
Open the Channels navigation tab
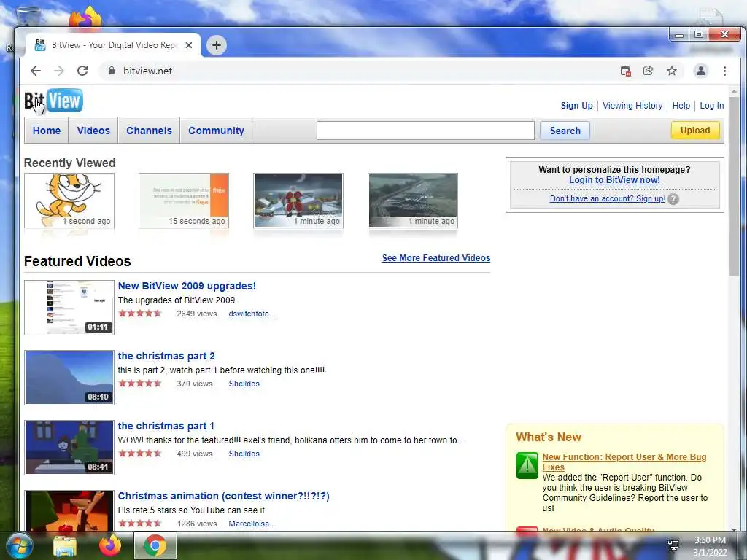coord(149,131)
